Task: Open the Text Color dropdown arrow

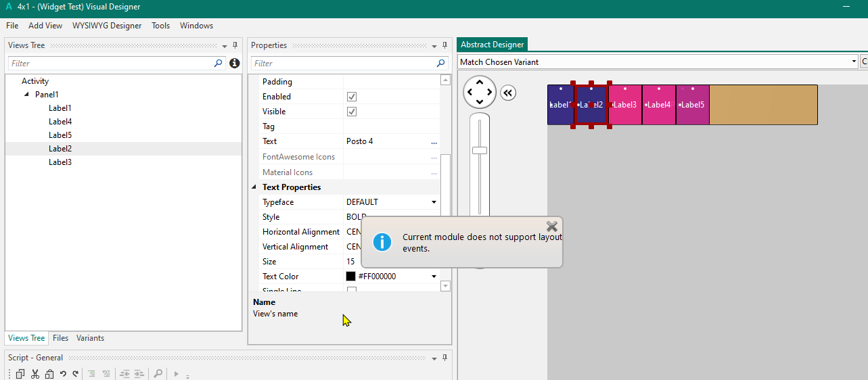Action: point(434,277)
